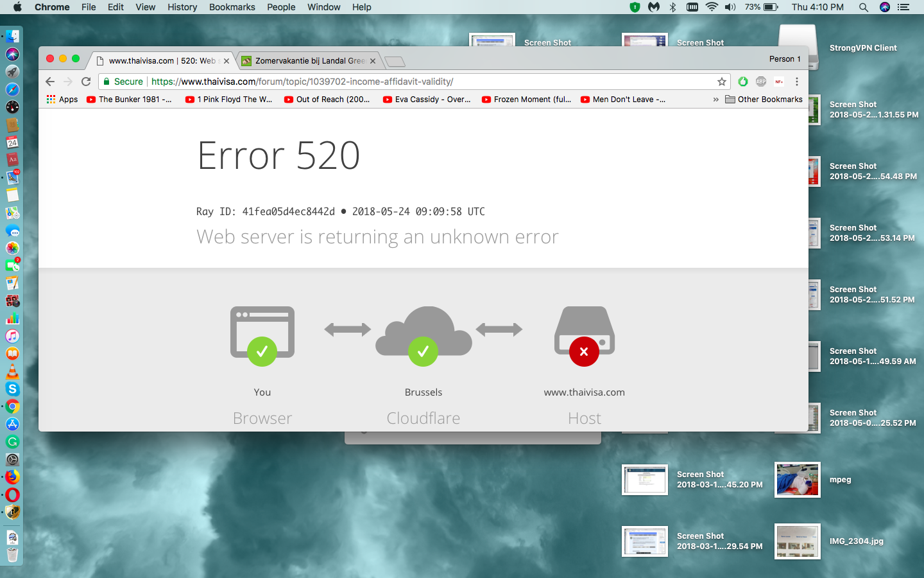The width and height of the screenshot is (924, 578).
Task: Open iTunes from the Dock
Action: coord(12,336)
